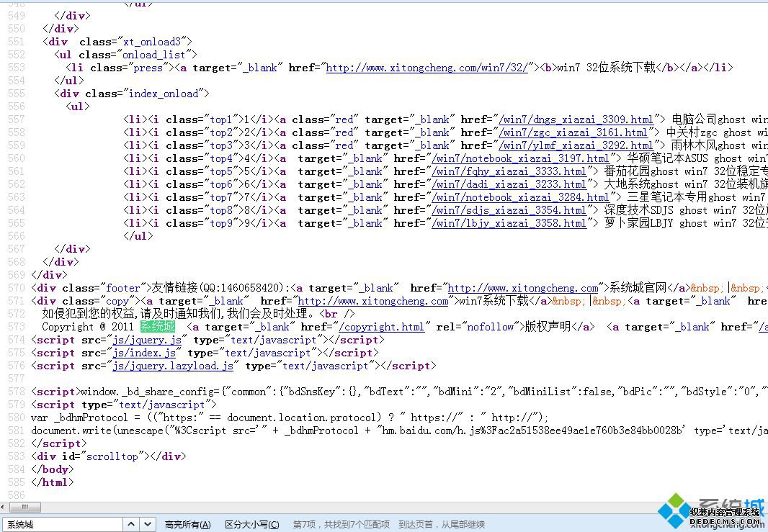
Task: Open the dngs_xiazai_3309.html link
Action: click(x=576, y=120)
